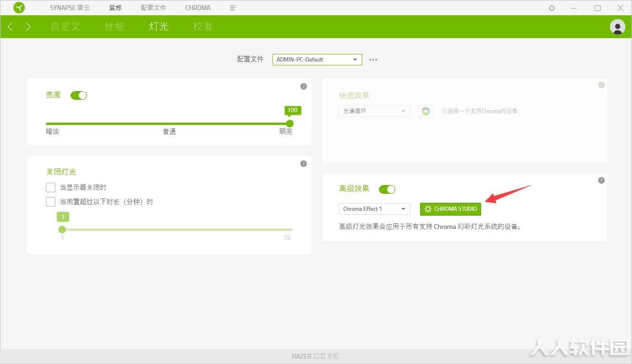632x364 pixels.
Task: Open the 宏 menu
Action: click(x=232, y=8)
